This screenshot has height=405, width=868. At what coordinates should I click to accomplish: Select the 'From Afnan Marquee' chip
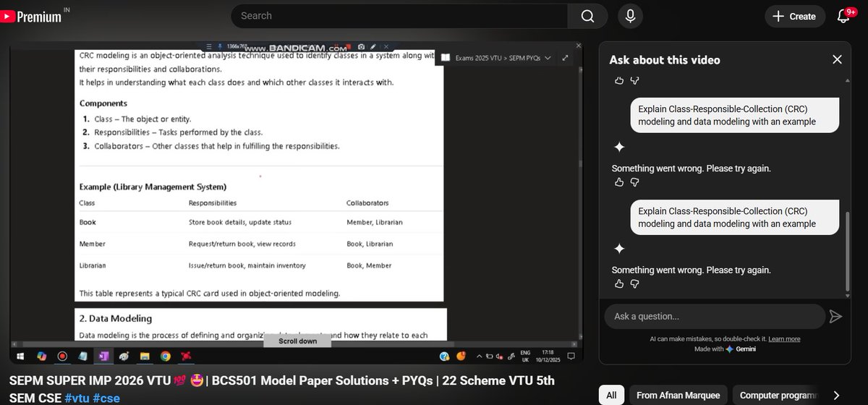pos(678,395)
